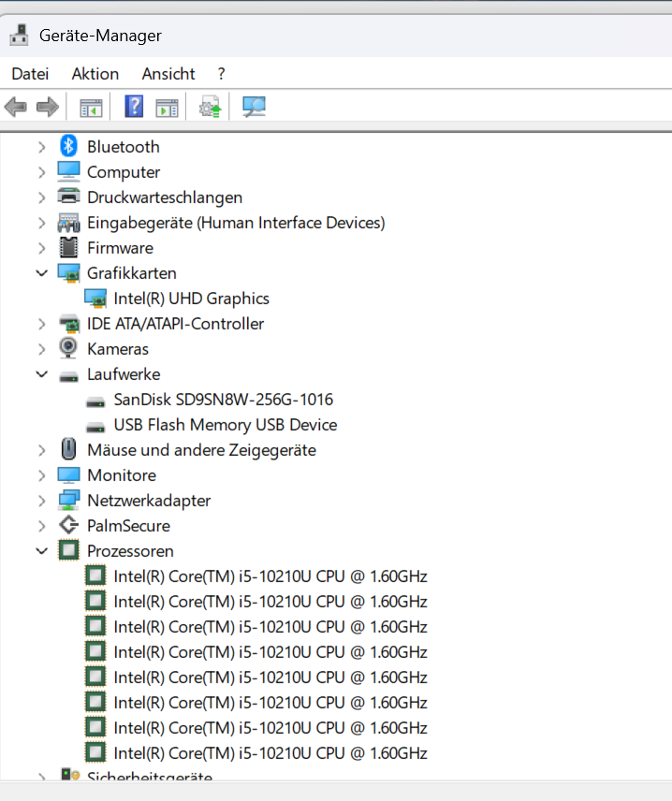672x801 pixels.
Task: Select the Druckwarteschlangen label
Action: point(165,197)
